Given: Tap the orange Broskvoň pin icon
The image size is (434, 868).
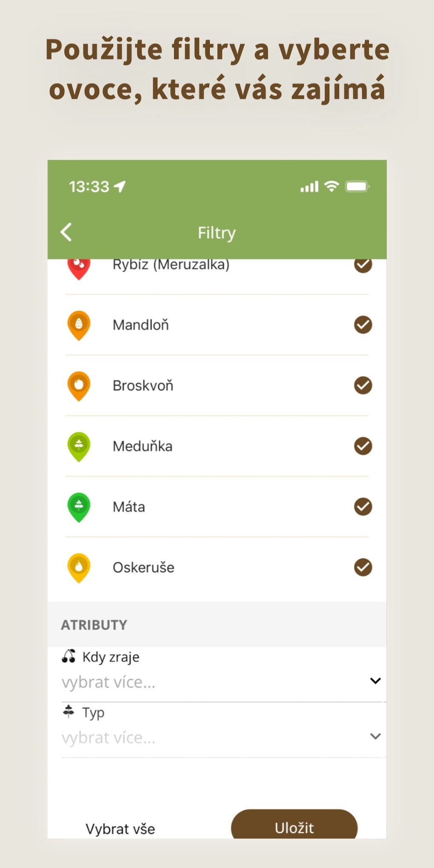Looking at the screenshot, I should click(79, 385).
